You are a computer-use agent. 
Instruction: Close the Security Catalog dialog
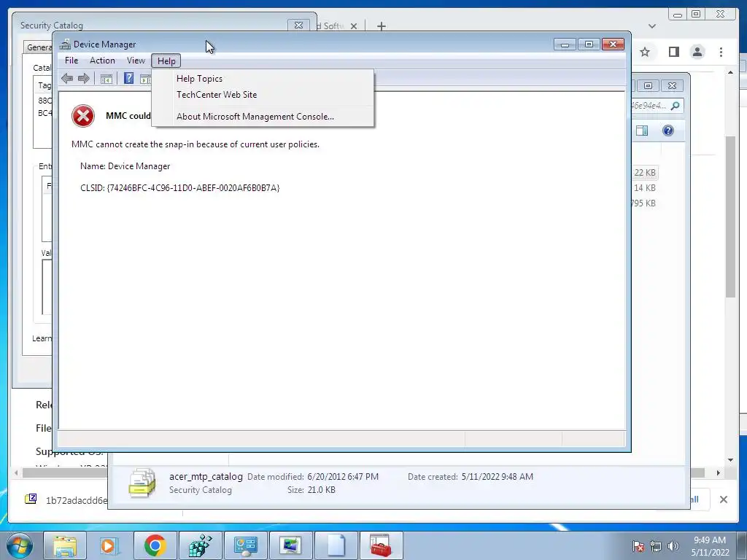298,26
